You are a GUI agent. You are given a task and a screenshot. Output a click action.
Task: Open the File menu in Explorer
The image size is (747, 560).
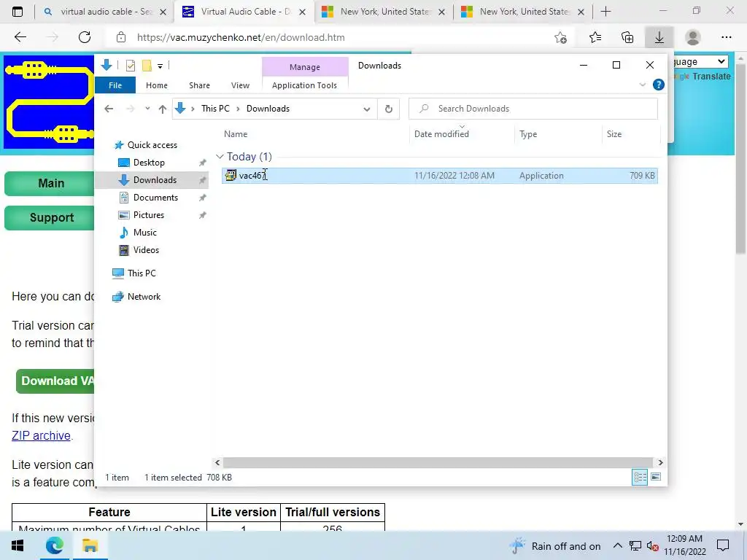(x=115, y=85)
